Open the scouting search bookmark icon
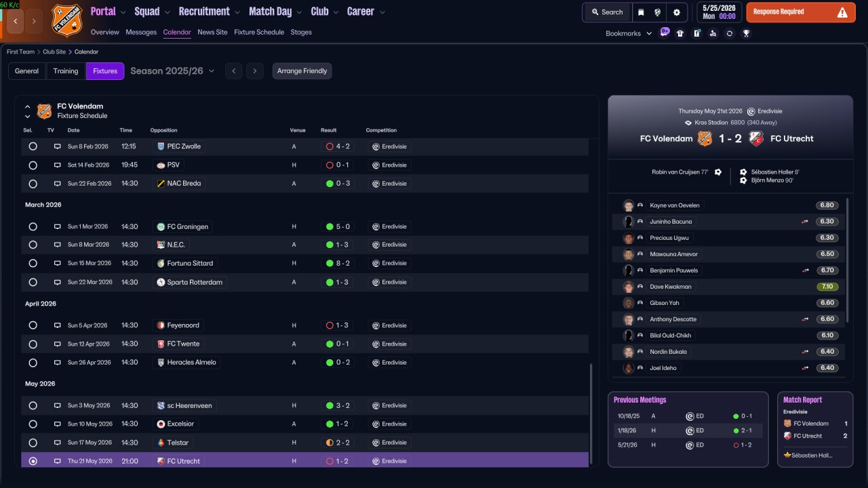Viewport: 868px width, 488px height. click(x=713, y=33)
